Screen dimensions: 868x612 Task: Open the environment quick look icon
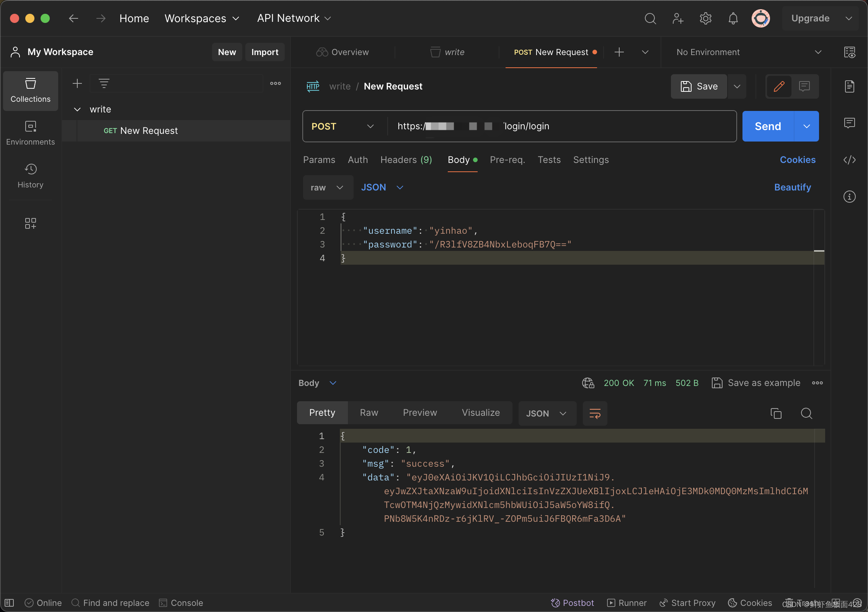[x=850, y=52]
